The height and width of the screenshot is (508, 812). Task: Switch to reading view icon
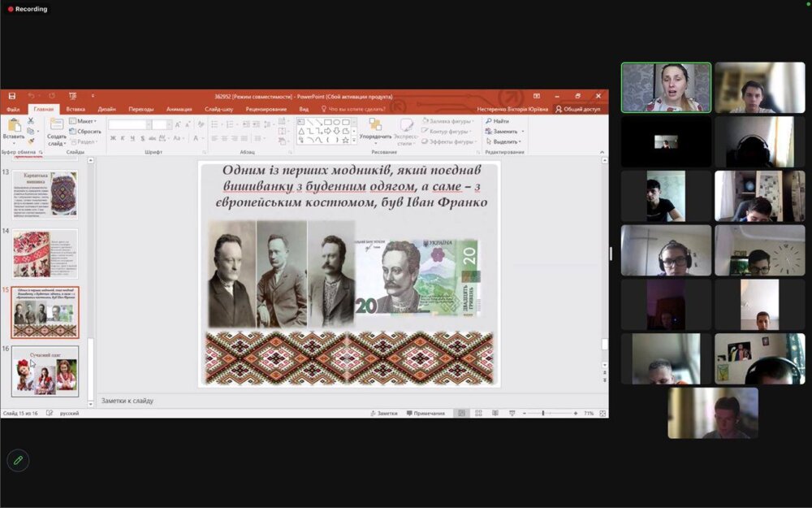[495, 413]
